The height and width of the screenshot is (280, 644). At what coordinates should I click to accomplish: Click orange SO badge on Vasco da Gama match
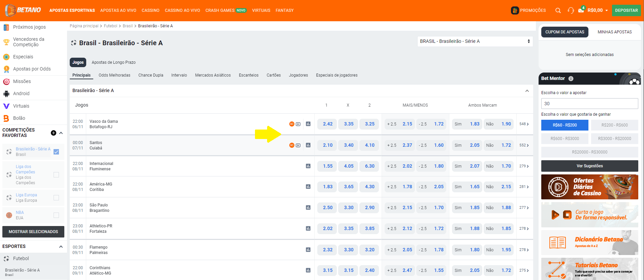coord(292,124)
